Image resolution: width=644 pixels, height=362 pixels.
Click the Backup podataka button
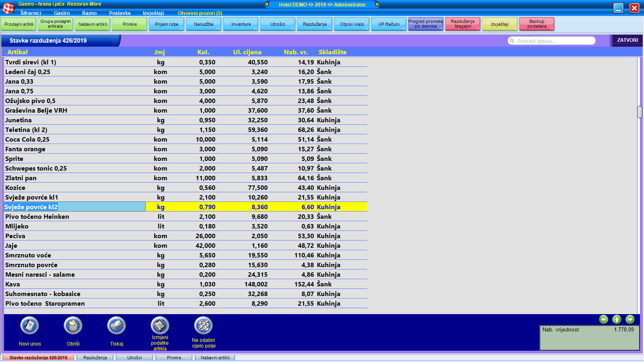point(537,24)
